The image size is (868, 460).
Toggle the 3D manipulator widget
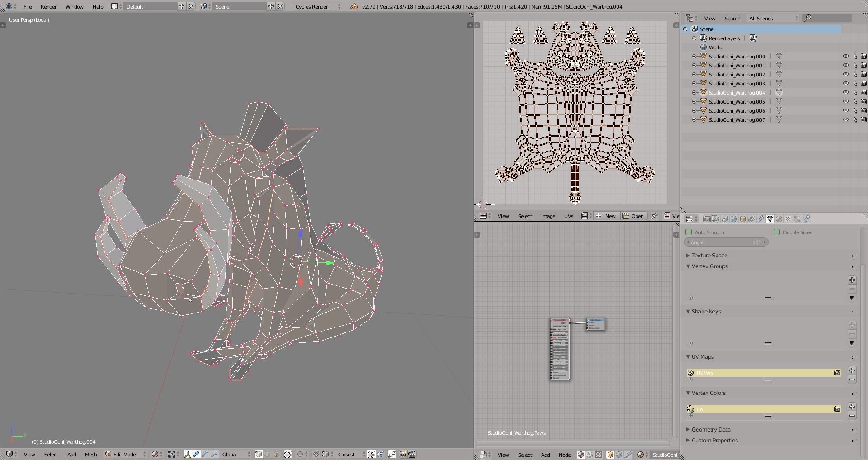[x=188, y=455]
